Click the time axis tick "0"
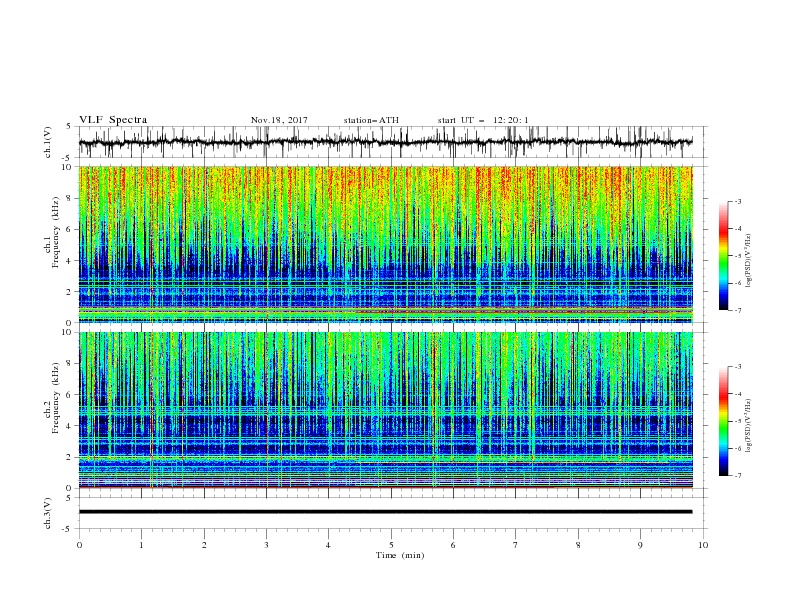792x612 pixels. click(79, 545)
